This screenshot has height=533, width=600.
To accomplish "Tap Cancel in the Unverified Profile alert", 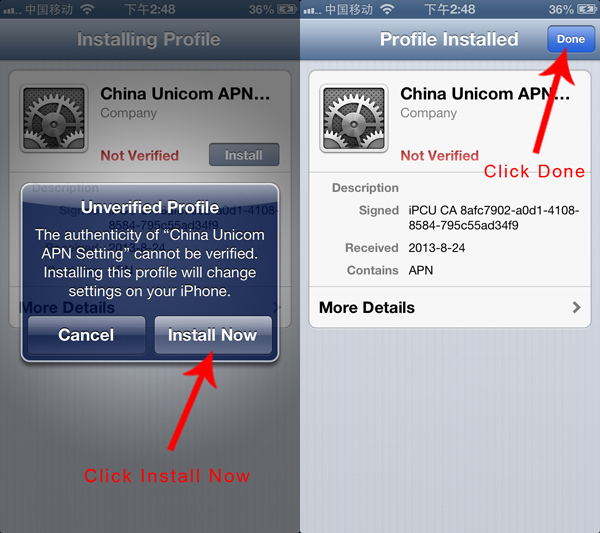I will pos(86,335).
